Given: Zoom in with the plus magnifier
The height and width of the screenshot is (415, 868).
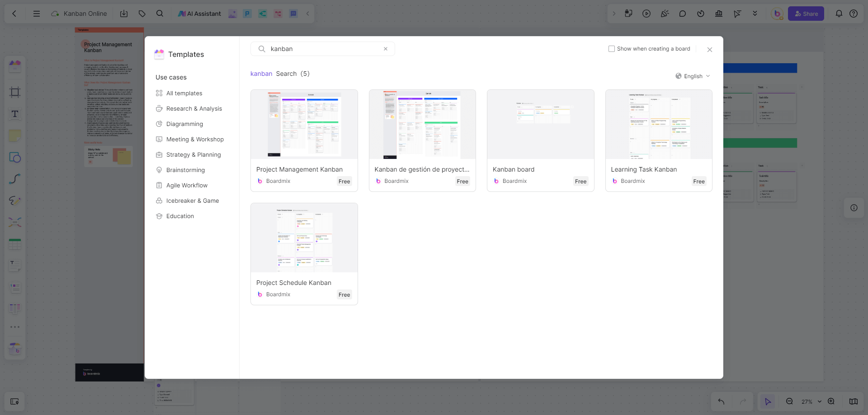Looking at the screenshot, I should 831,401.
